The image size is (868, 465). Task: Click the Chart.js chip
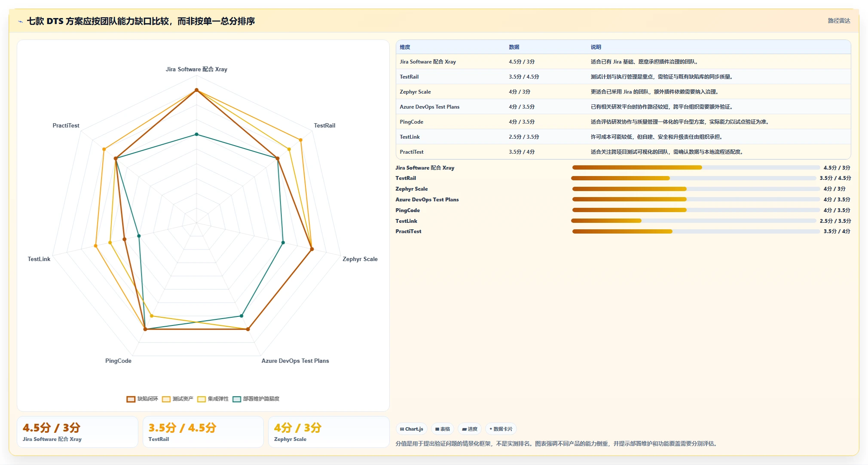(412, 429)
